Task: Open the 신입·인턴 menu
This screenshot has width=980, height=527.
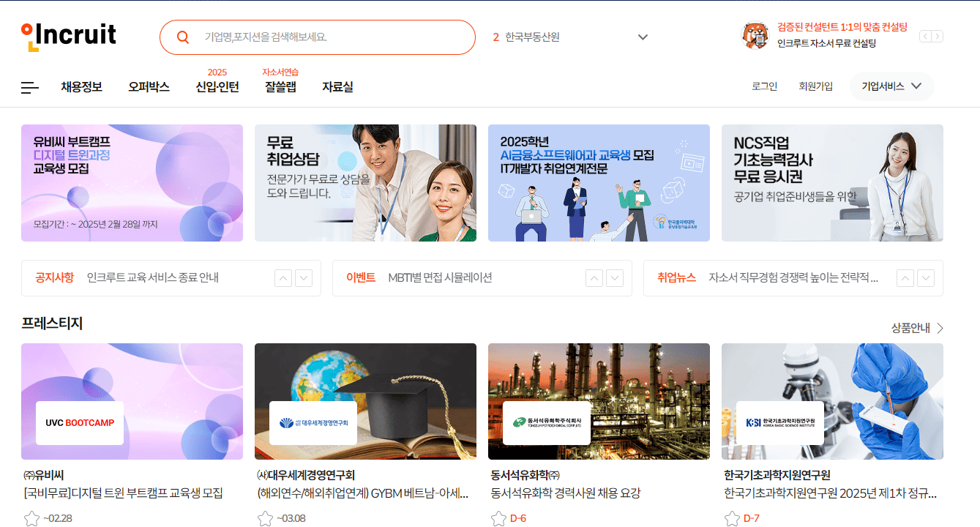Action: (x=217, y=87)
